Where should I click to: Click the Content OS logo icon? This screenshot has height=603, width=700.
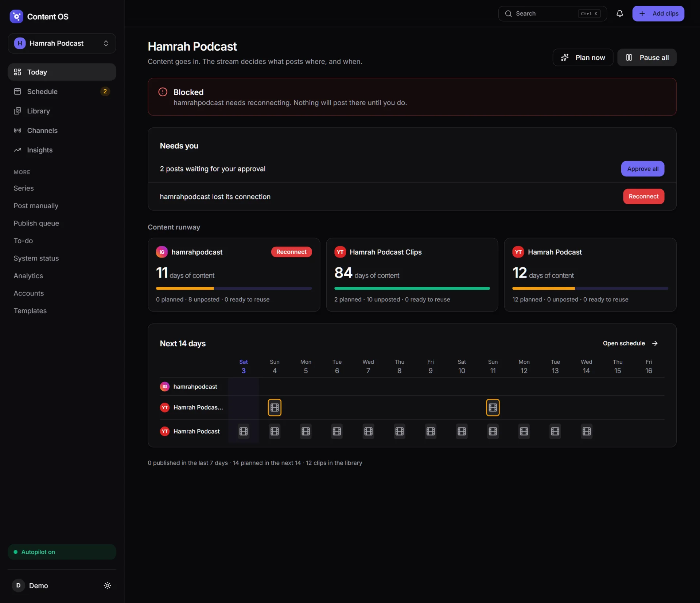tap(16, 16)
